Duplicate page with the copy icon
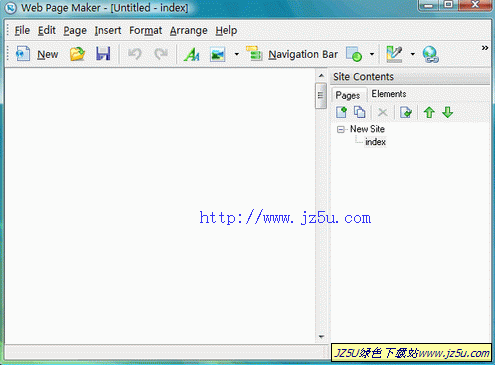 pos(360,112)
